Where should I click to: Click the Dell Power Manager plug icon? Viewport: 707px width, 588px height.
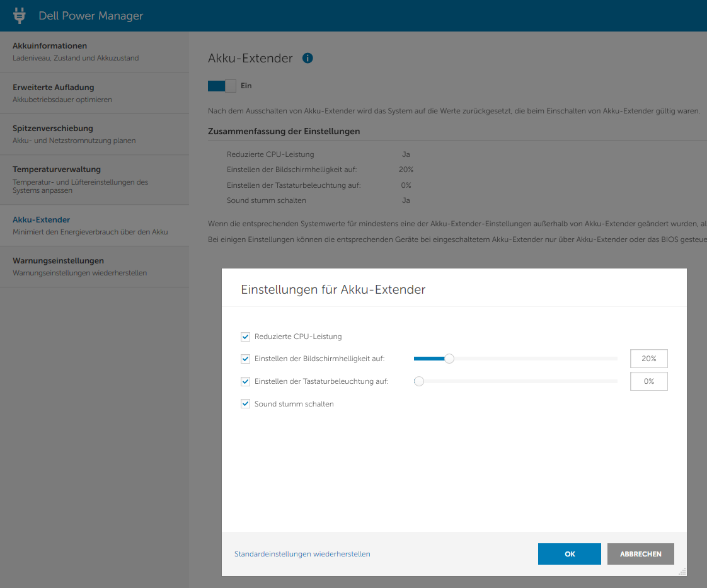[x=20, y=15]
